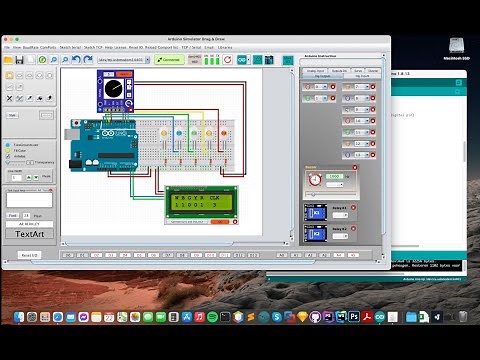Switch to Dig Inputs tab
Viewport: 480px width, 360px height.
click(362, 76)
